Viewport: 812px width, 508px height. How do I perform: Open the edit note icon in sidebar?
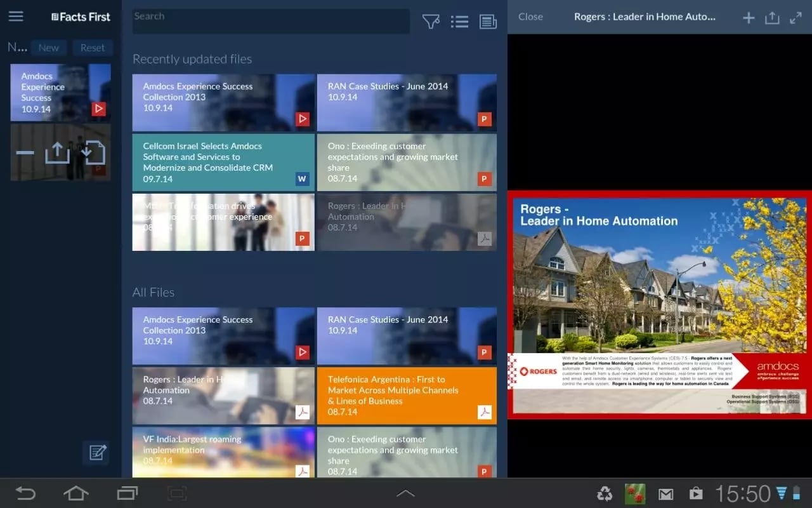pyautogui.click(x=96, y=453)
